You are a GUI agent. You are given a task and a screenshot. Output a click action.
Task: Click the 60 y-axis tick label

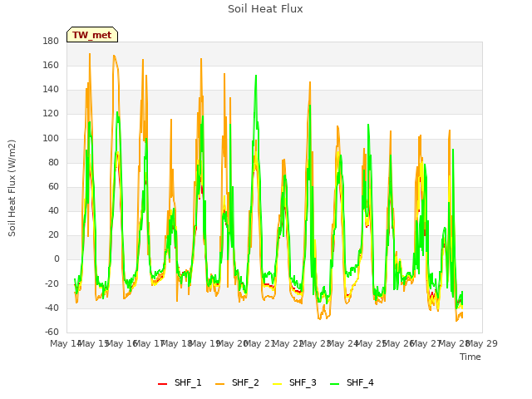coord(53,186)
